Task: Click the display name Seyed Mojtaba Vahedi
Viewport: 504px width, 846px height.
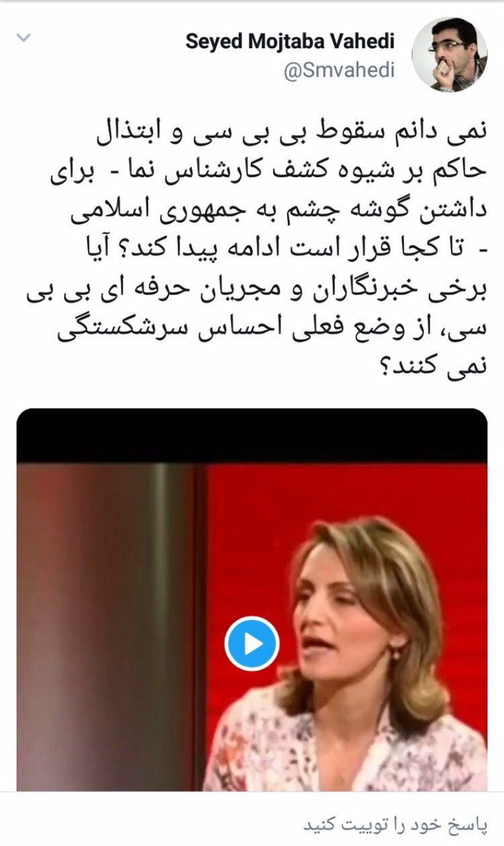Action: [290, 42]
